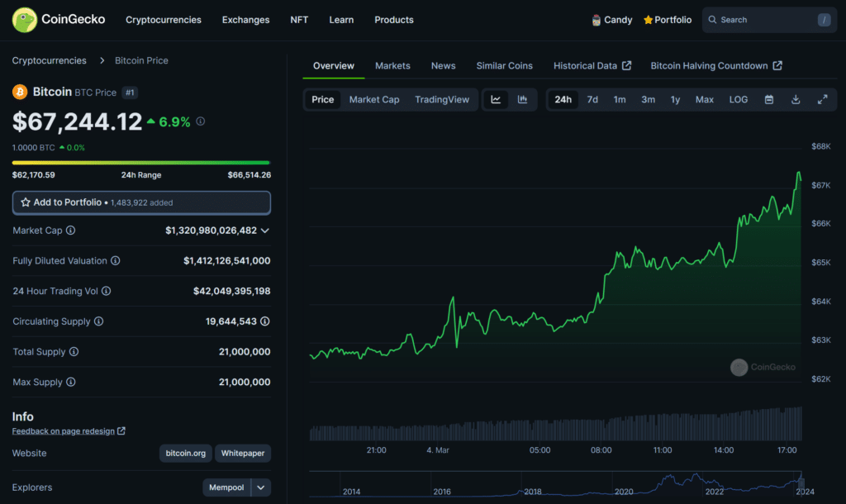Expand Market Cap details chevron

click(x=265, y=231)
